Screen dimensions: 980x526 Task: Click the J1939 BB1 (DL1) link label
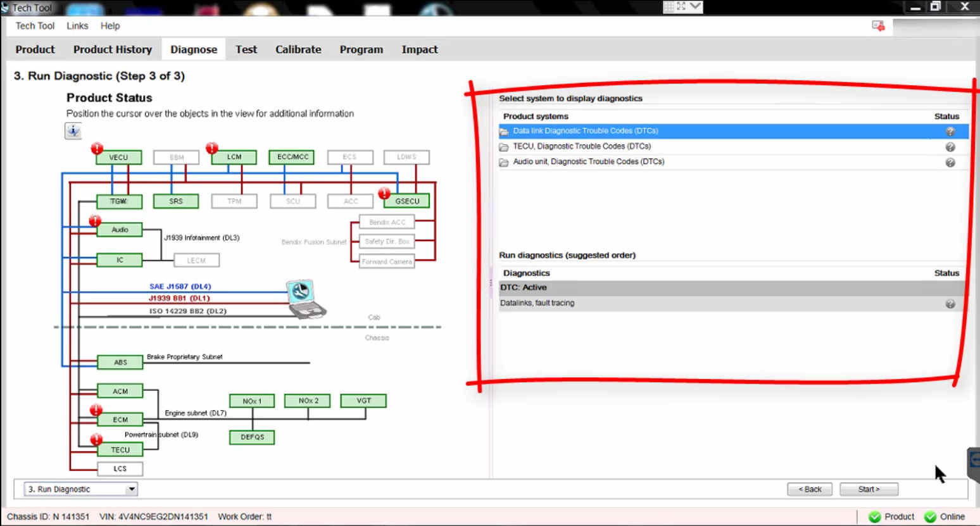point(179,298)
